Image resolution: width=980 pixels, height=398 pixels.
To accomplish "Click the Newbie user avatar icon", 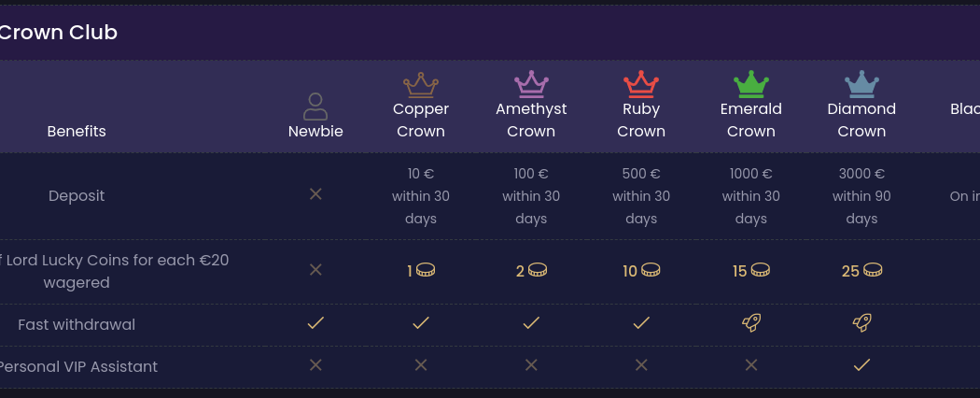I will point(315,107).
